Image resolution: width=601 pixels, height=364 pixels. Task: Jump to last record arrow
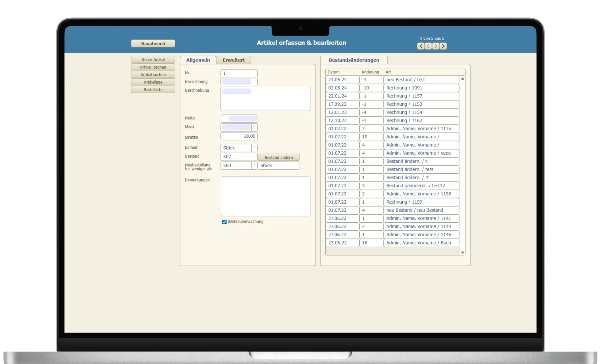coord(443,46)
